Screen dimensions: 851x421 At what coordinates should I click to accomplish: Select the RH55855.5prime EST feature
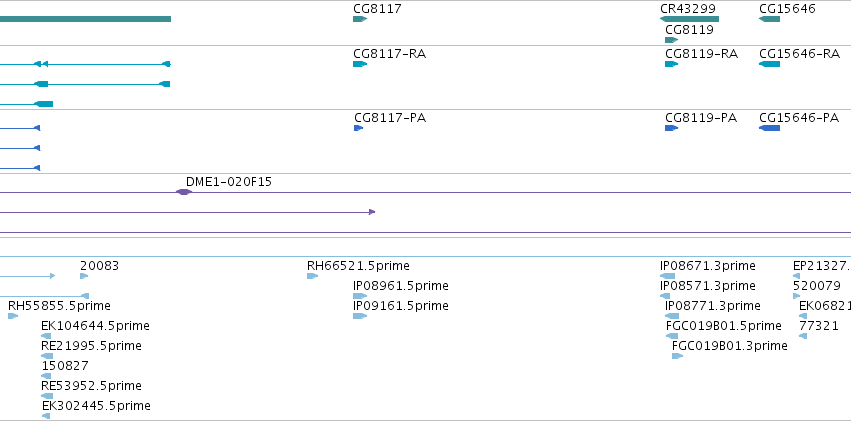(13, 316)
